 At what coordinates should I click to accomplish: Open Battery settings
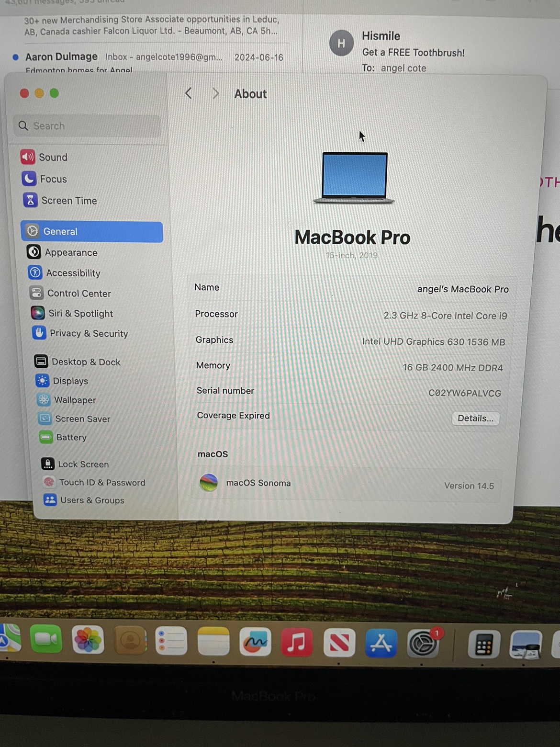[x=63, y=437]
